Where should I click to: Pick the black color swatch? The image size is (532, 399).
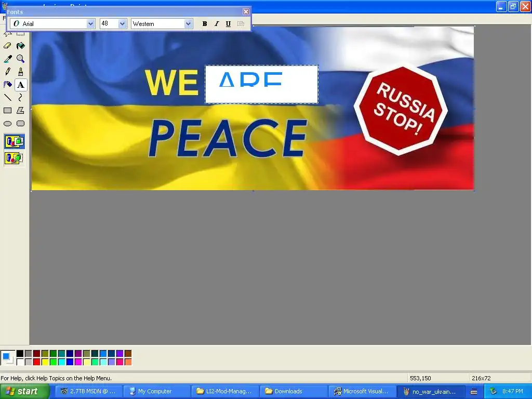coord(20,353)
